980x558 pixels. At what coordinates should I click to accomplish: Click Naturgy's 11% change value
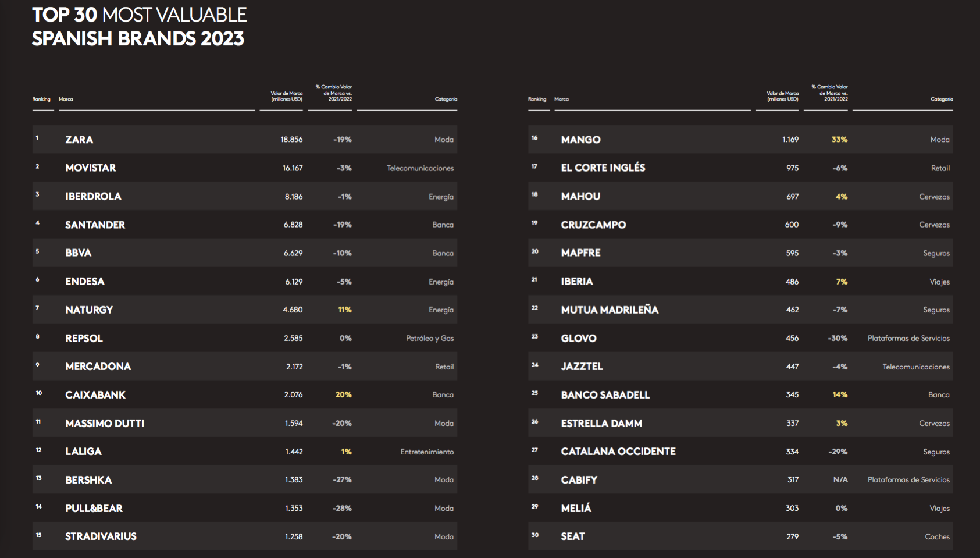click(x=345, y=310)
